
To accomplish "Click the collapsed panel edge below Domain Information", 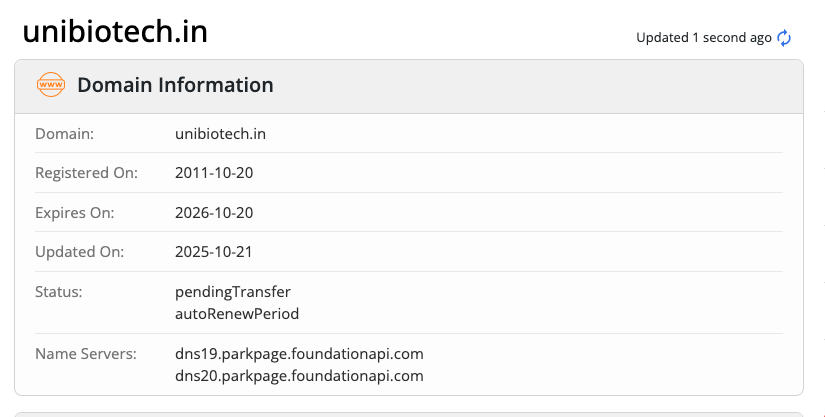I will pyautogui.click(x=408, y=413).
